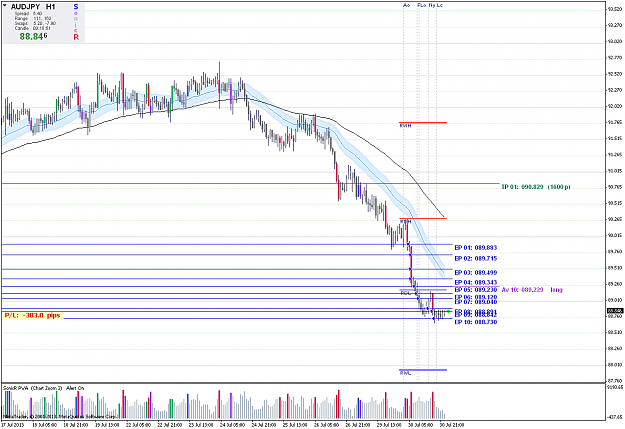Click the SonicR PVA indicator label
The height and width of the screenshot is (429, 625).
(x=33, y=388)
